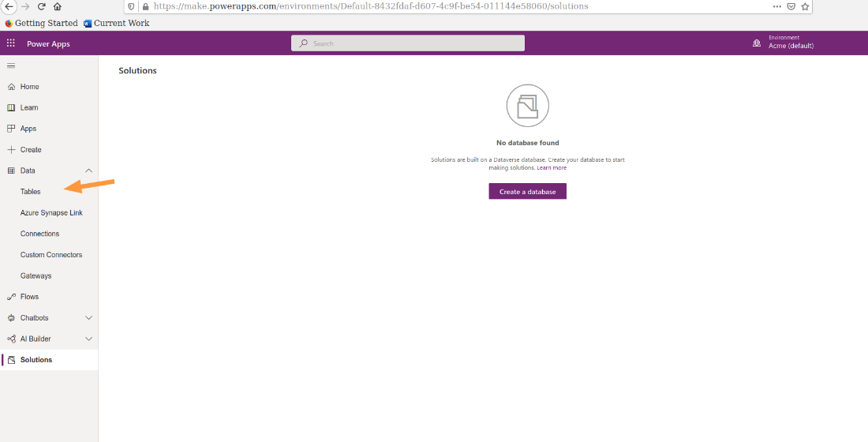The image size is (868, 442).
Task: Click the Chatbots robot icon
Action: click(11, 318)
